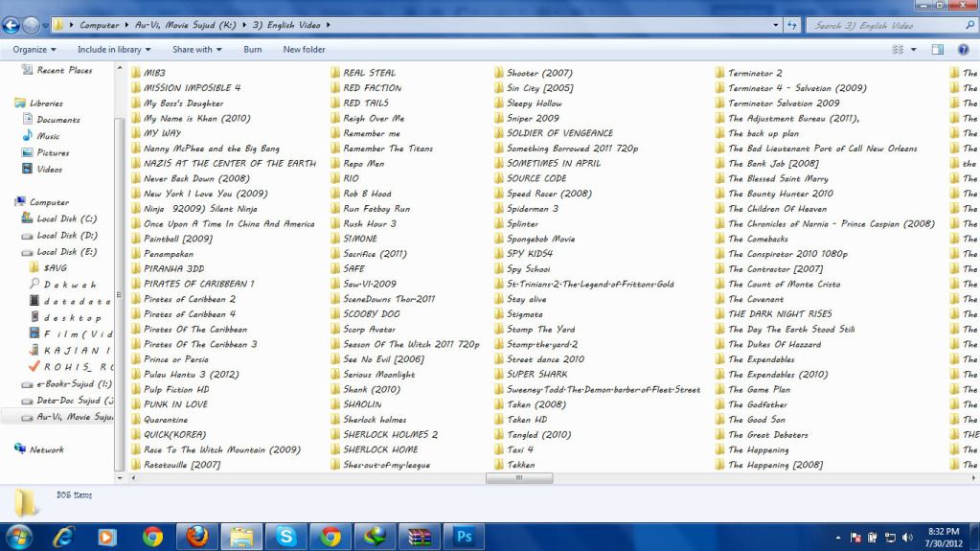Select the $AVG folder in sidebar
This screenshot has width=980, height=551.
coord(55,267)
